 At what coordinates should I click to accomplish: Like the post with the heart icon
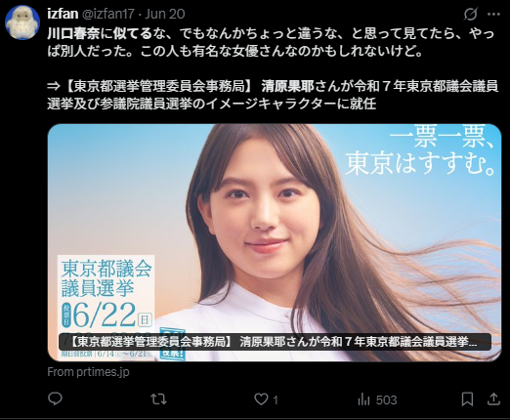pos(261,399)
